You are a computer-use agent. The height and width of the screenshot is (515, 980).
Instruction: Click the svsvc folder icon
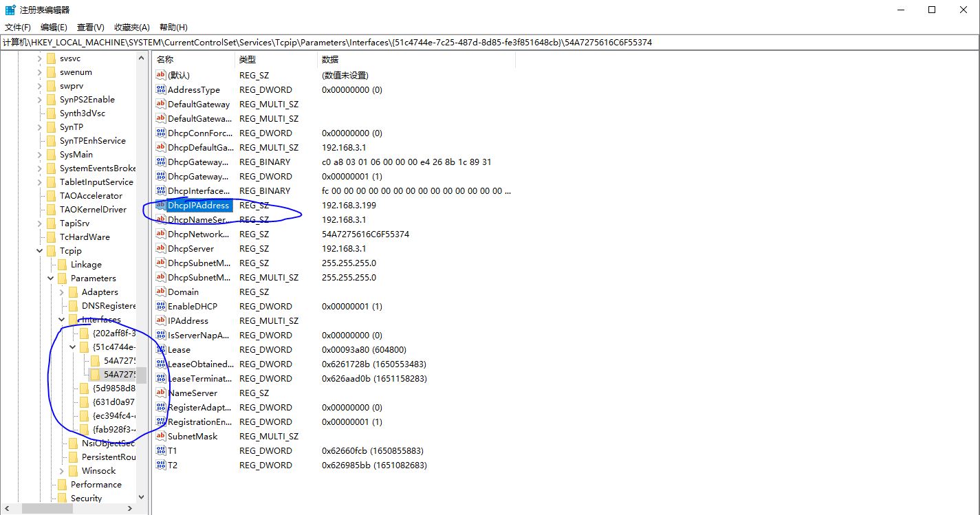point(51,58)
